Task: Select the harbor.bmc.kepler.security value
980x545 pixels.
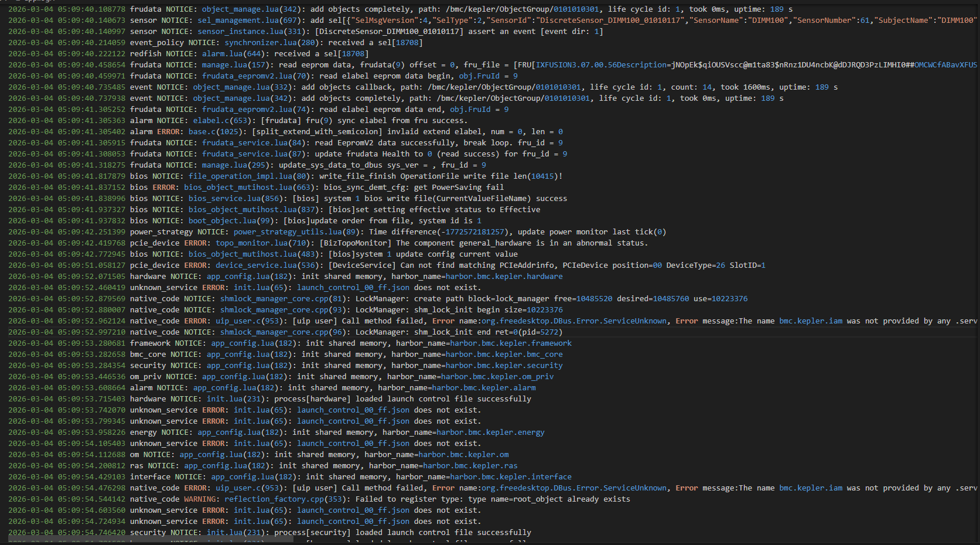Action: point(504,366)
